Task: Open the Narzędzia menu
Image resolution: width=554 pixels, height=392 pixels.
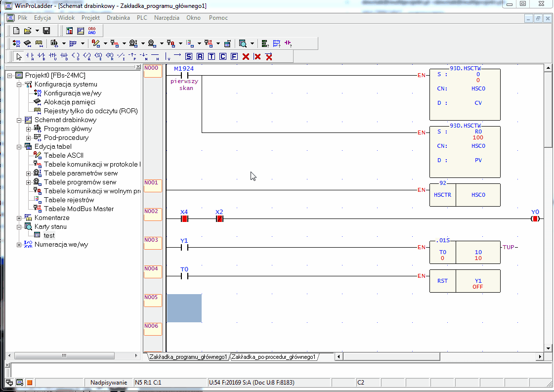Action: tap(167, 18)
